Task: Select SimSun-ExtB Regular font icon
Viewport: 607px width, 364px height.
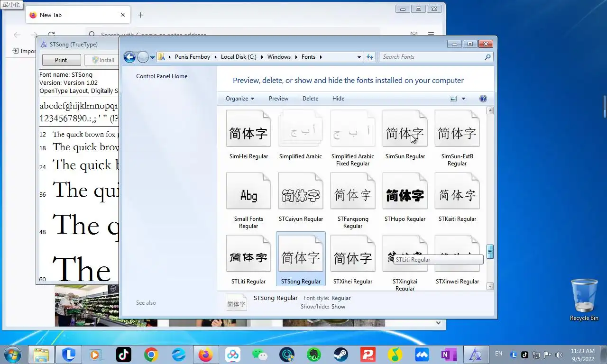Action: pyautogui.click(x=457, y=129)
